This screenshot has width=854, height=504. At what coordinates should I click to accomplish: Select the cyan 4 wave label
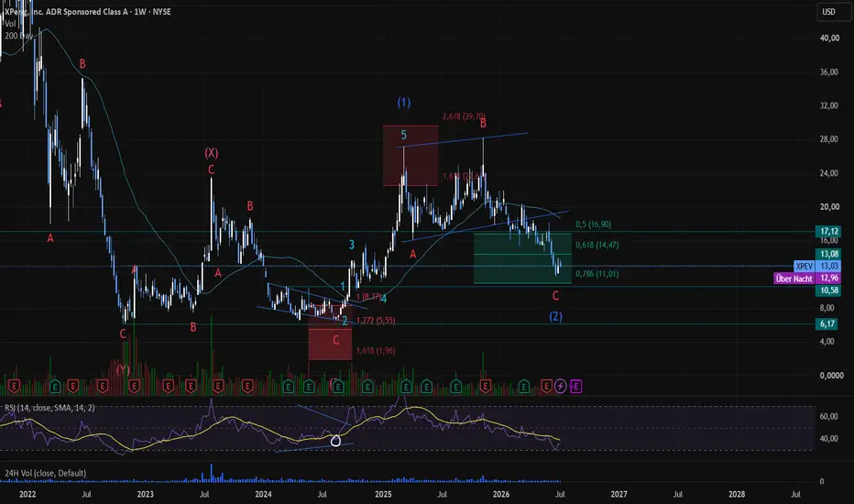pyautogui.click(x=383, y=299)
